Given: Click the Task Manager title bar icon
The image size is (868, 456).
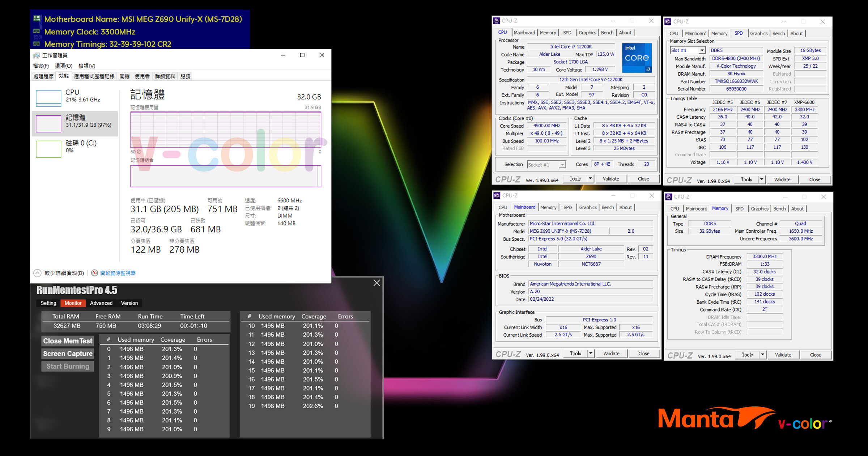Looking at the screenshot, I should [37, 55].
